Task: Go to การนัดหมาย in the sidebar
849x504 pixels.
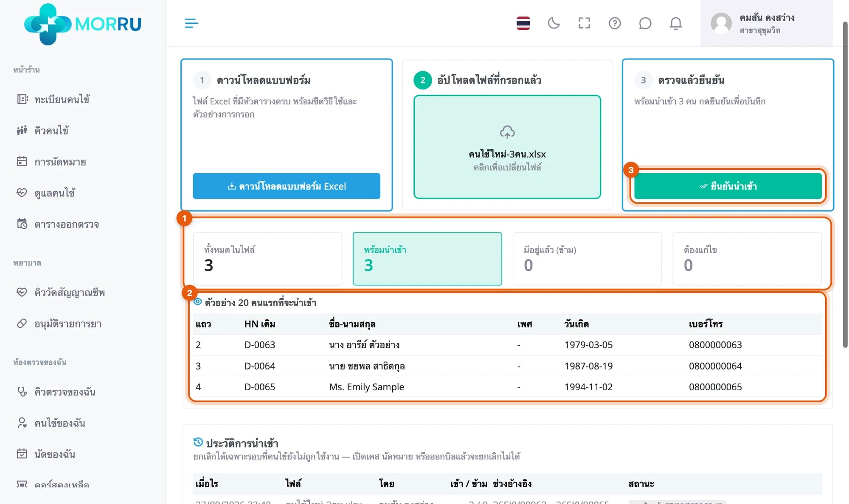Action: 60,162
